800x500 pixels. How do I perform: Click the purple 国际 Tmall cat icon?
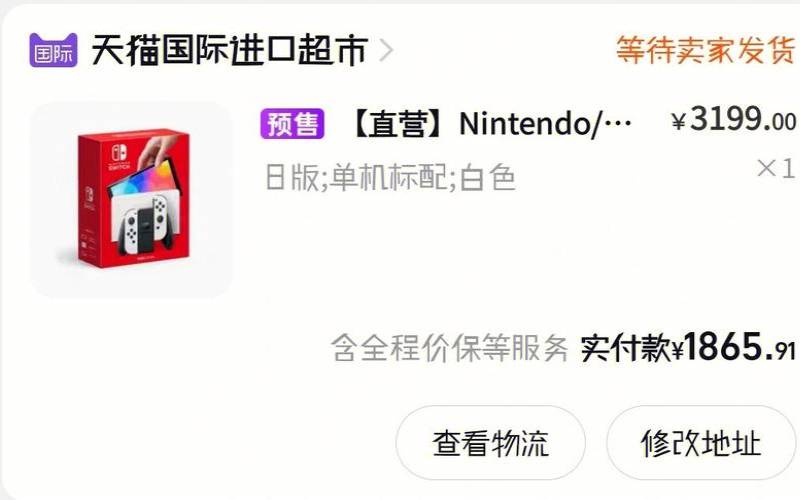53,50
